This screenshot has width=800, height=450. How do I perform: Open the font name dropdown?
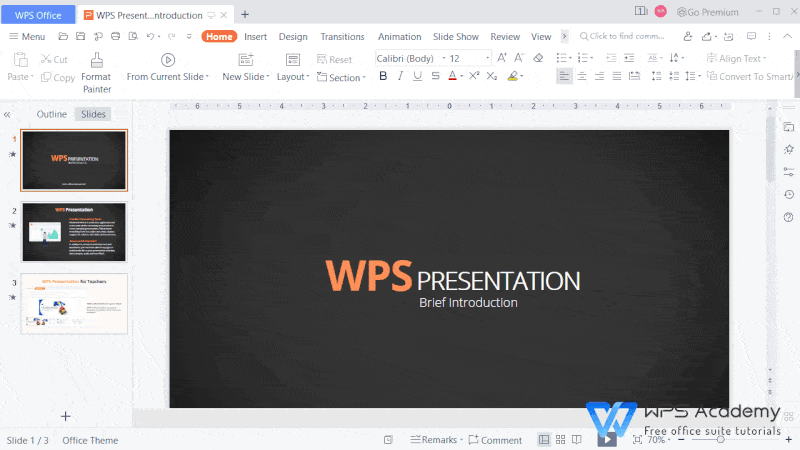pyautogui.click(x=444, y=59)
